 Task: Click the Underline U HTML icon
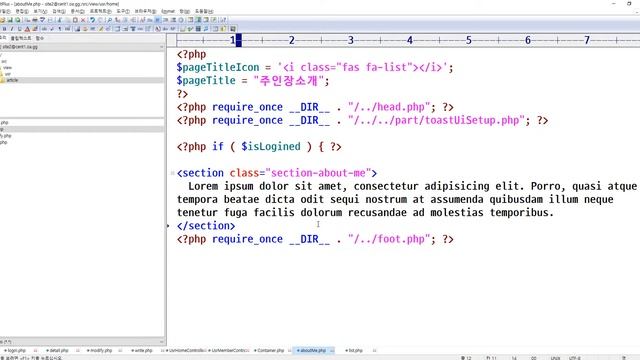click(20, 29)
